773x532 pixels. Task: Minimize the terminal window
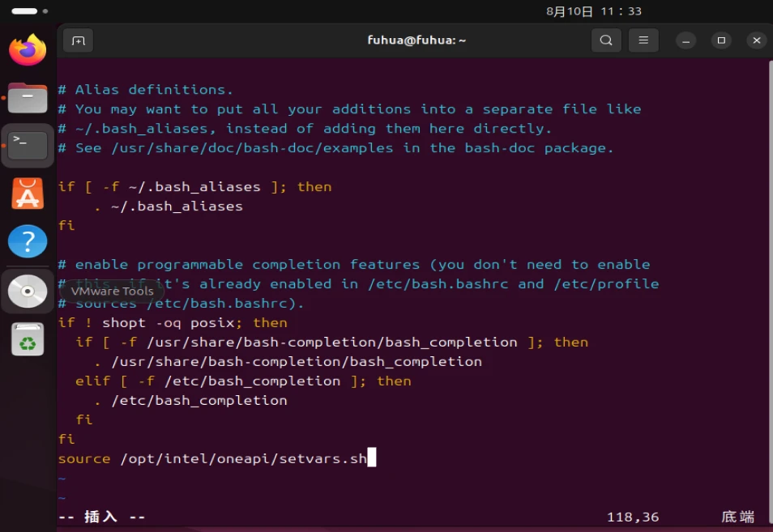pos(686,40)
